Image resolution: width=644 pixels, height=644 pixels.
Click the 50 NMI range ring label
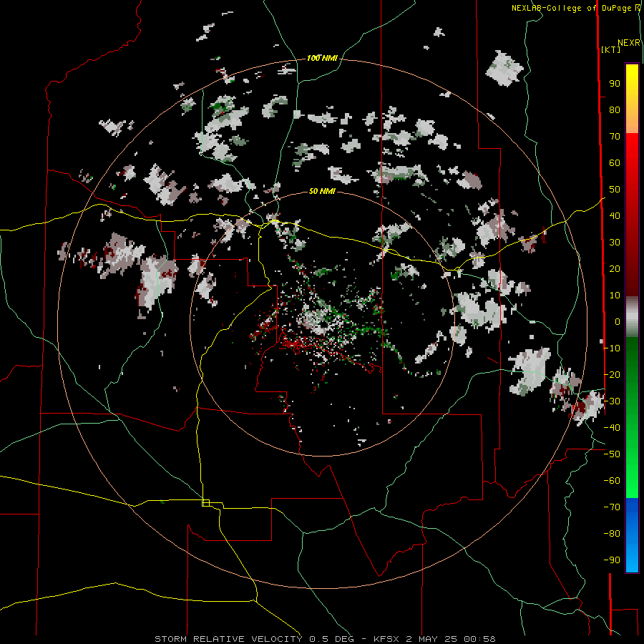pyautogui.click(x=322, y=191)
